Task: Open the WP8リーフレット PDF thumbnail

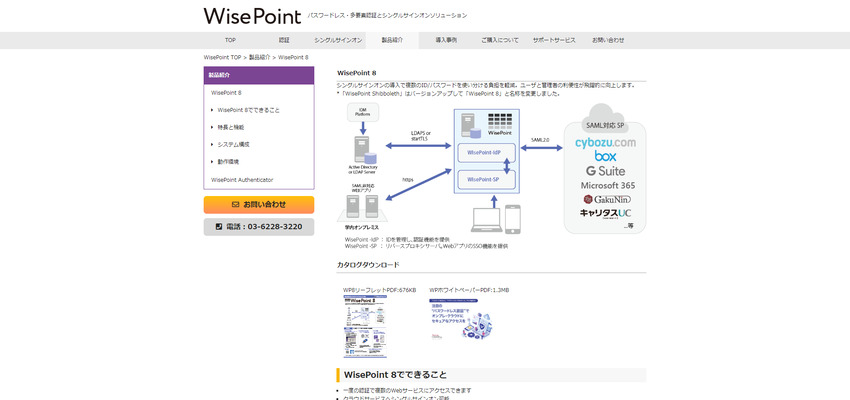Action: pos(365,326)
